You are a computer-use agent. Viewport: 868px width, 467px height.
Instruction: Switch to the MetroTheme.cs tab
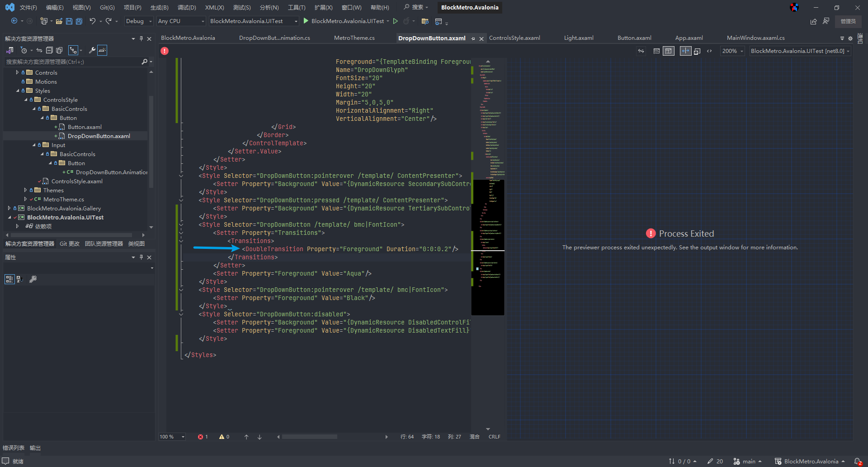354,38
